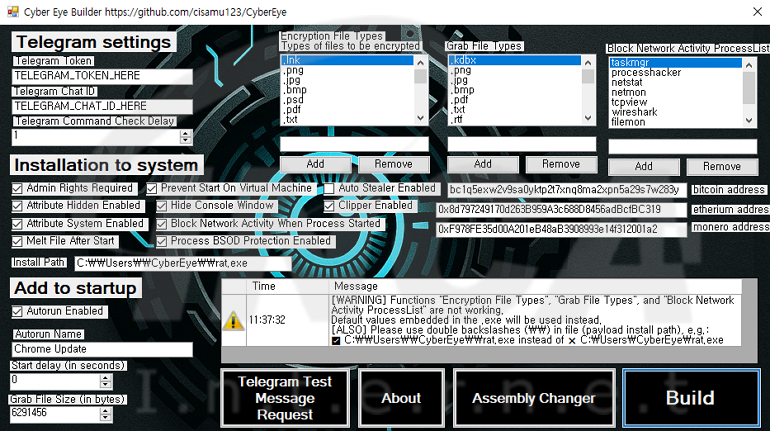Uncheck Attribute Hidden Enabled
The image size is (770, 431).
[17, 206]
